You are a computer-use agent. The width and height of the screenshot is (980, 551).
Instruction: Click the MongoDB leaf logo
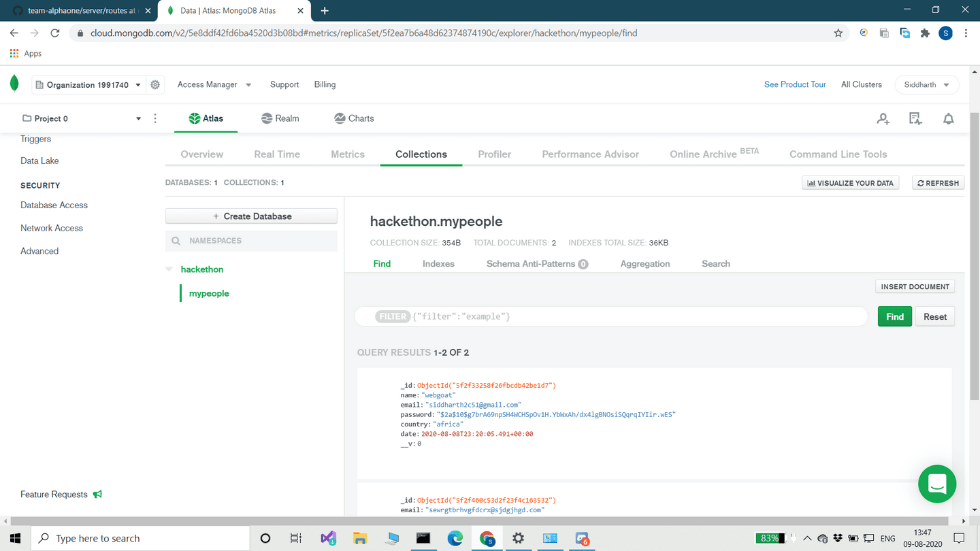point(14,84)
